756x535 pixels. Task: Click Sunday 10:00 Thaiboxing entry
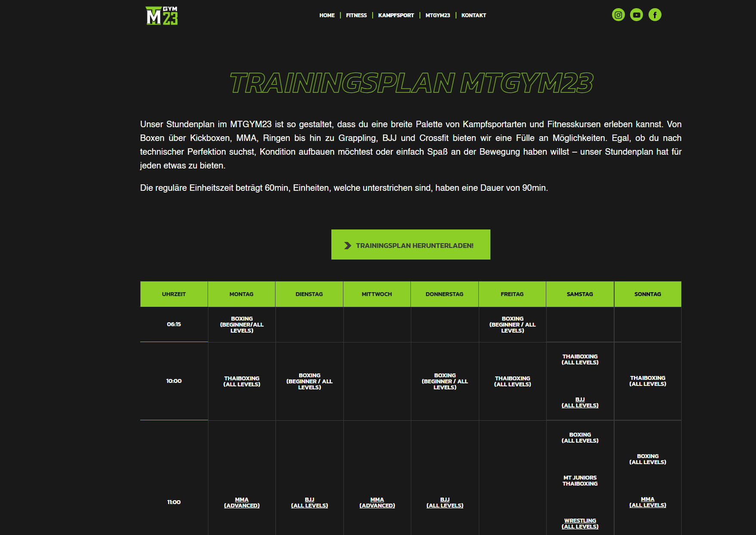(x=648, y=381)
